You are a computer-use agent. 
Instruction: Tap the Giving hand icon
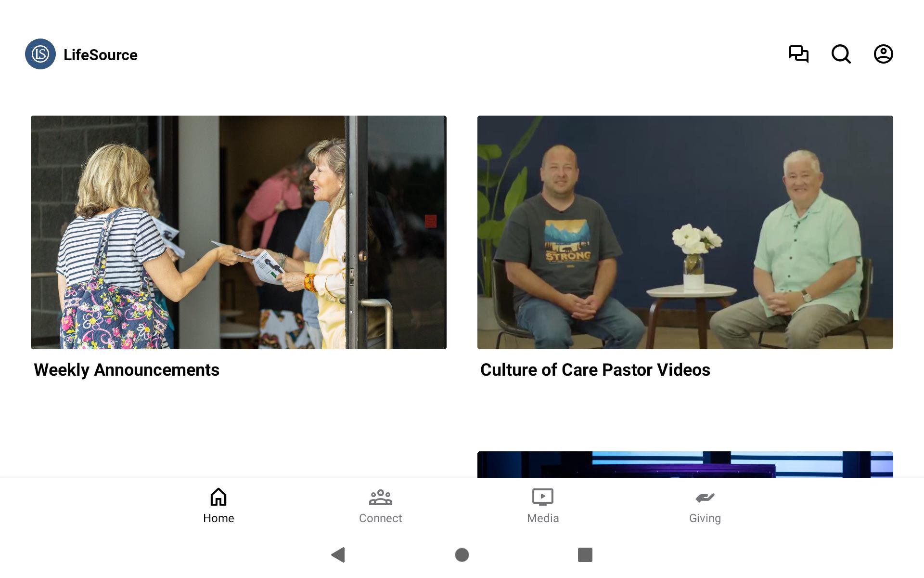[705, 498]
